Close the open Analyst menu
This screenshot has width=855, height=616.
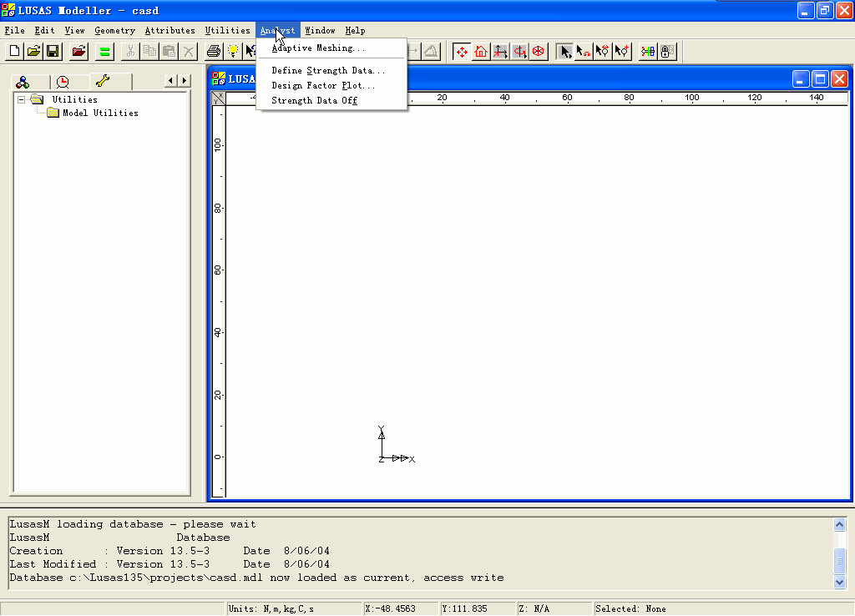pos(277,31)
